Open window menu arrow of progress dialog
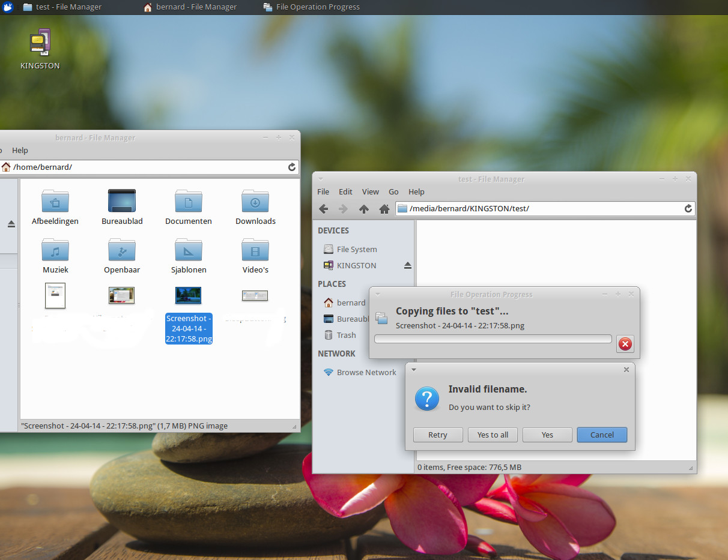 pyautogui.click(x=377, y=294)
